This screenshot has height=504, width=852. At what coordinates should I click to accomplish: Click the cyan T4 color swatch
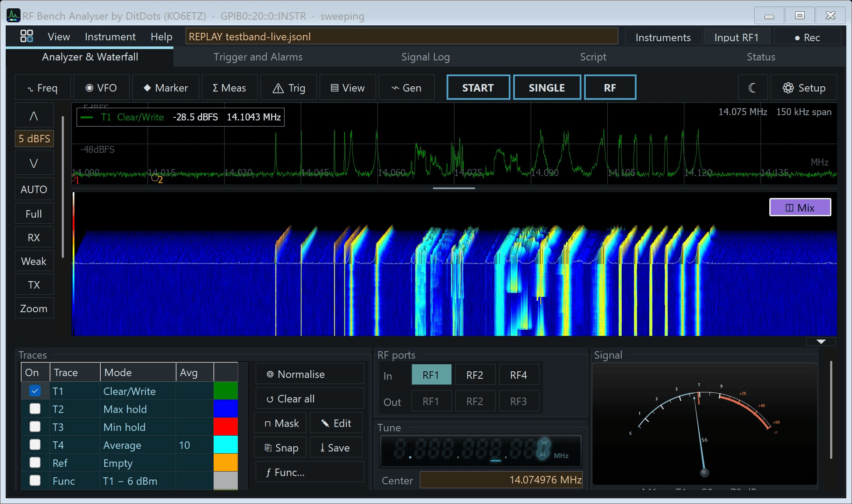[225, 444]
